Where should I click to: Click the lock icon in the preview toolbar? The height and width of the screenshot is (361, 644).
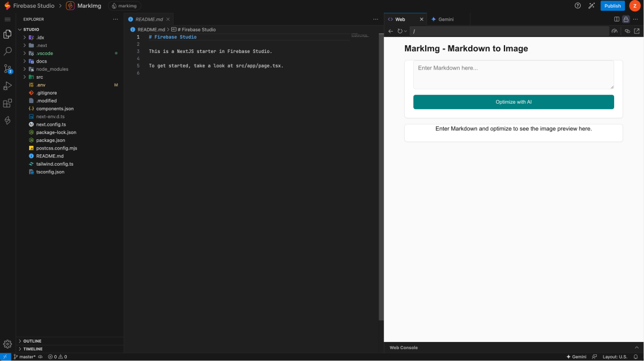625,18
